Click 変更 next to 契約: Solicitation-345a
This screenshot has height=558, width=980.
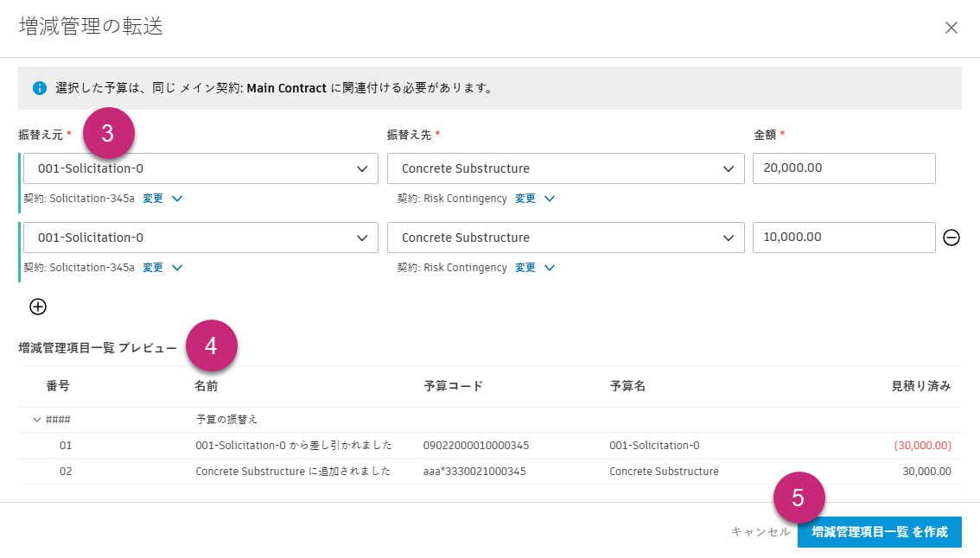[155, 198]
